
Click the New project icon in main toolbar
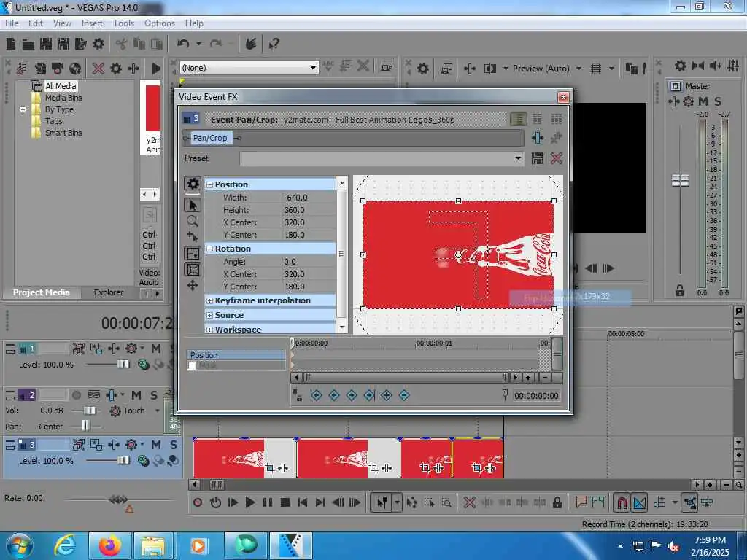[x=11, y=44]
